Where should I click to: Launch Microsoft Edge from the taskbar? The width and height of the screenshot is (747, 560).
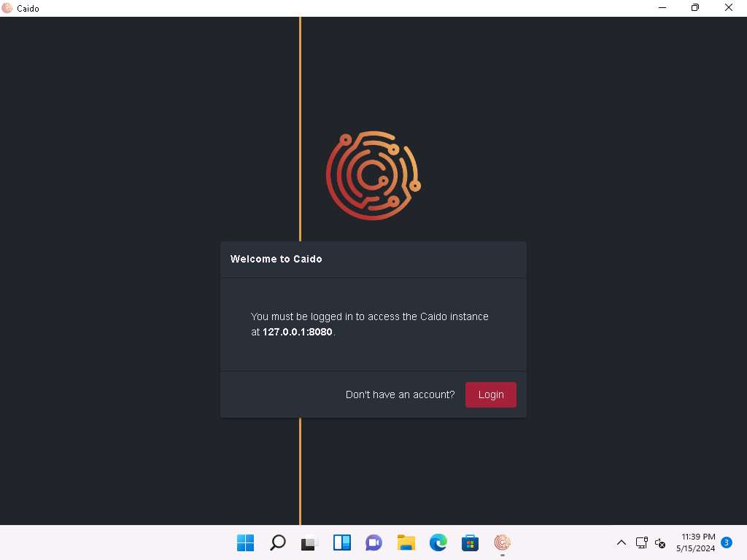pyautogui.click(x=438, y=542)
